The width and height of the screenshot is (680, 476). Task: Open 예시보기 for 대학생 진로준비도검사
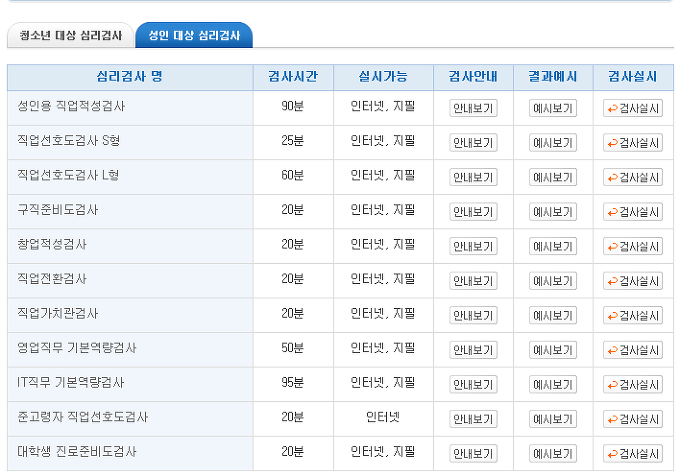tap(553, 453)
